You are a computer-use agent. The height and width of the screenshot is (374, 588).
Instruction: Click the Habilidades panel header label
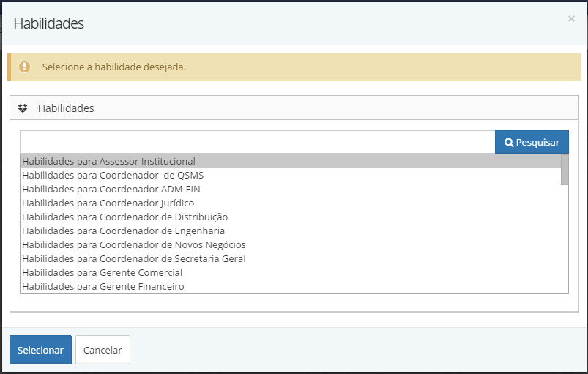[66, 108]
